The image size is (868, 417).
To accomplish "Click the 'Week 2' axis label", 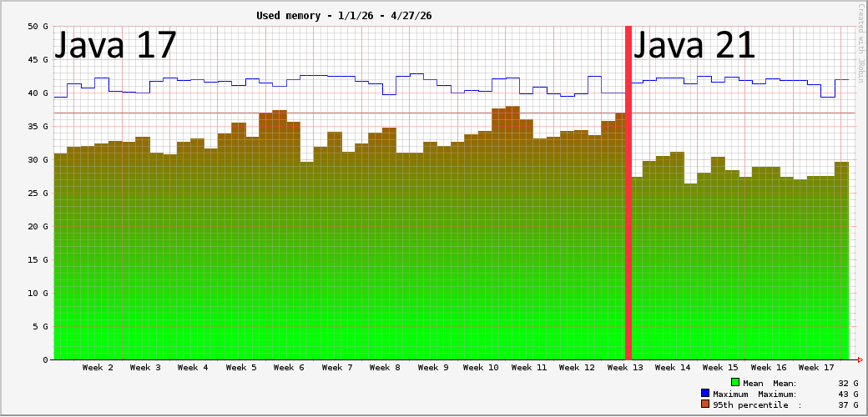I will (x=98, y=368).
